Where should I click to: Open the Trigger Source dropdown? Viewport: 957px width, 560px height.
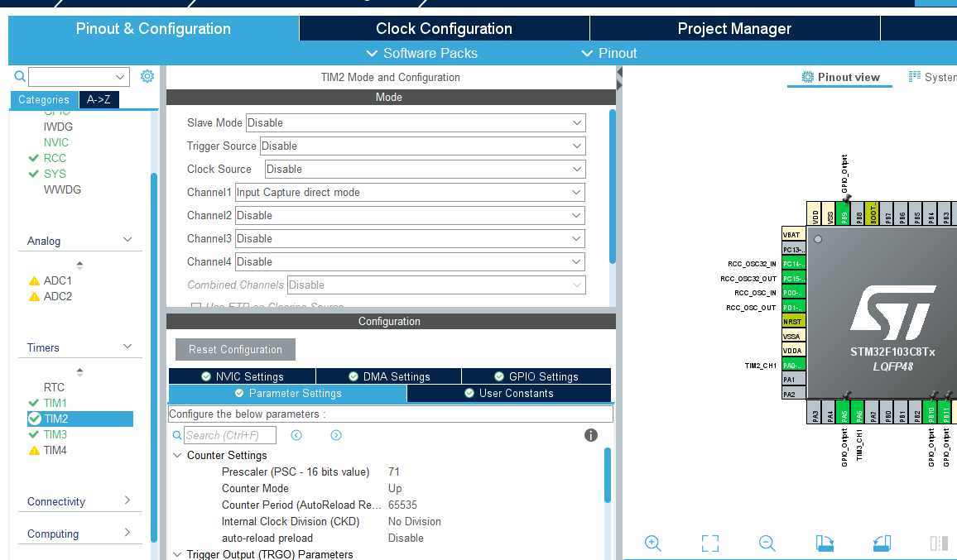423,146
